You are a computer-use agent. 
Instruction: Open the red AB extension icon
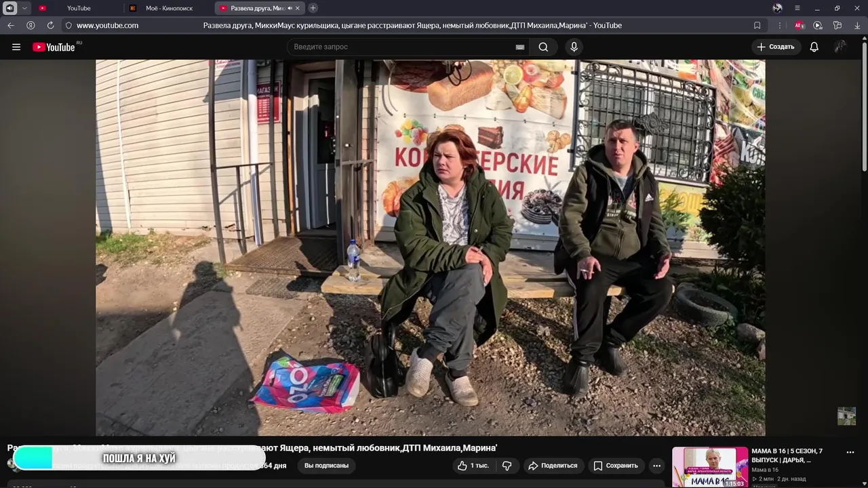pos(799,25)
